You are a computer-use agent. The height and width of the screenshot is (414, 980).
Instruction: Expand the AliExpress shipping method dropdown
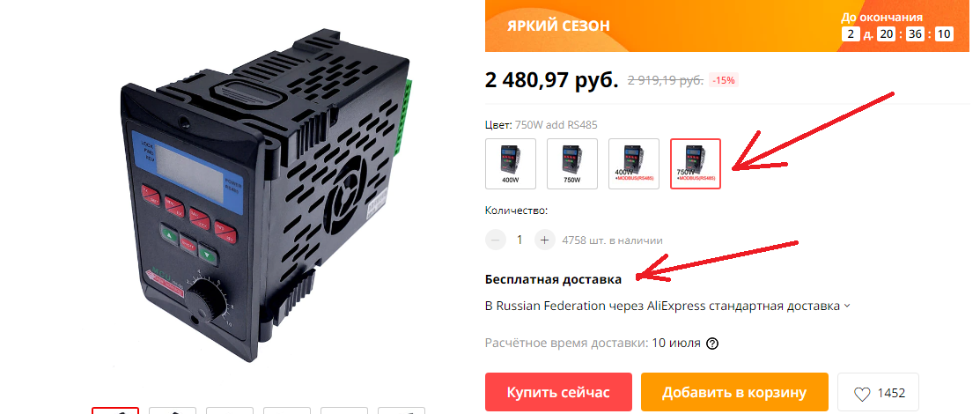(847, 307)
